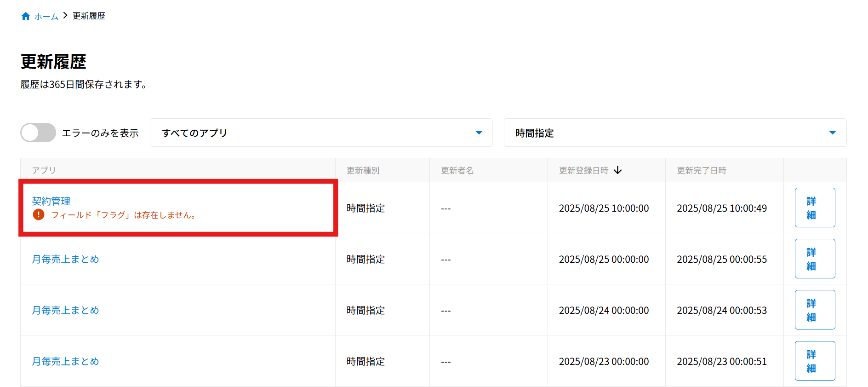Image resolution: width=868 pixels, height=387 pixels.
Task: Open 月毎売上まとめ from 2025/08/25 row
Action: (65, 259)
